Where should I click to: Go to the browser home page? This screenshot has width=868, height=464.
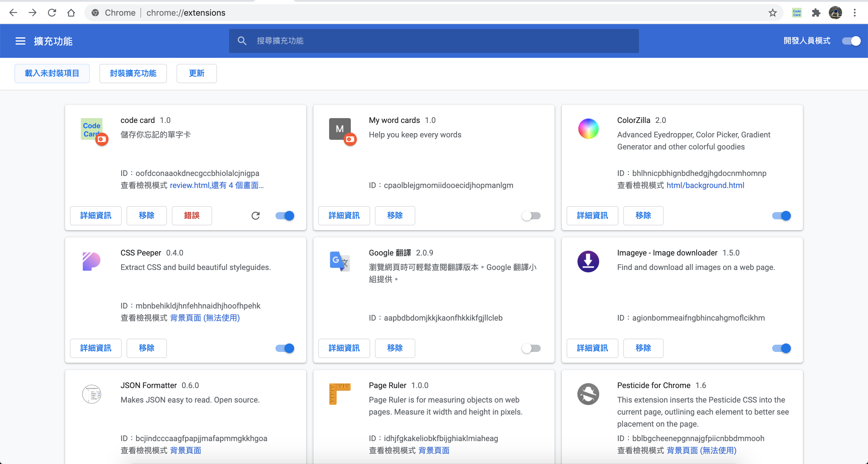click(71, 13)
